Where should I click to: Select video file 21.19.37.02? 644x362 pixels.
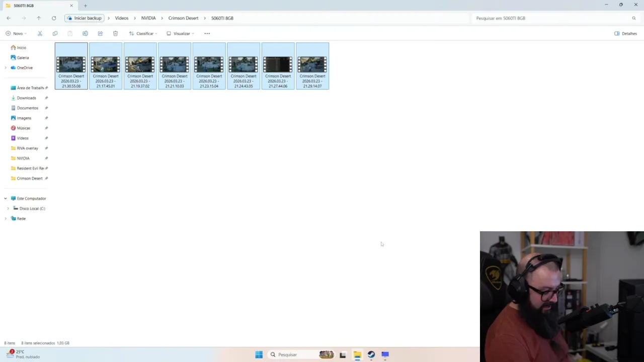(x=140, y=66)
